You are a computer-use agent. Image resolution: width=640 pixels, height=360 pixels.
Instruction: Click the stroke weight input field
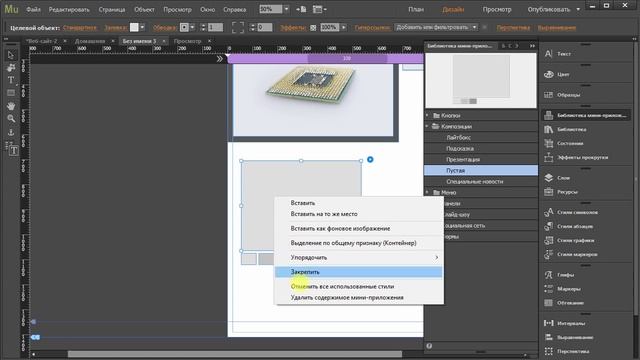coord(215,27)
